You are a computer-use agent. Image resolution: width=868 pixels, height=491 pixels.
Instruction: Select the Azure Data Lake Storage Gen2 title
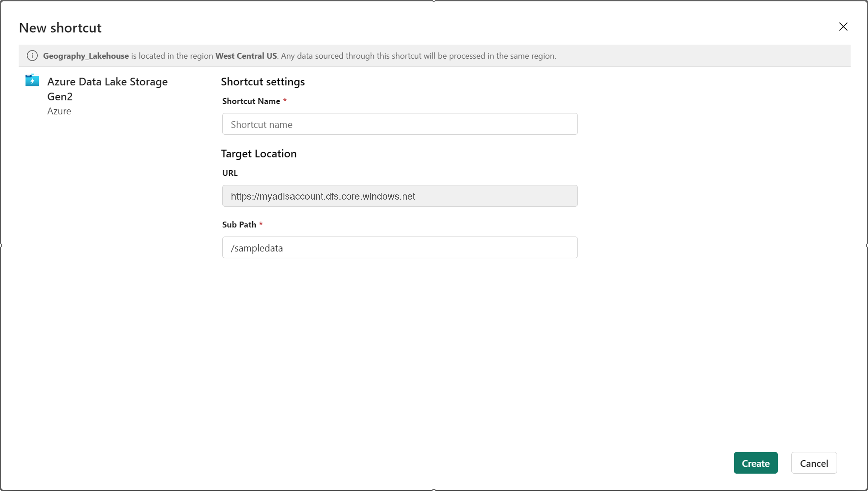coord(107,89)
